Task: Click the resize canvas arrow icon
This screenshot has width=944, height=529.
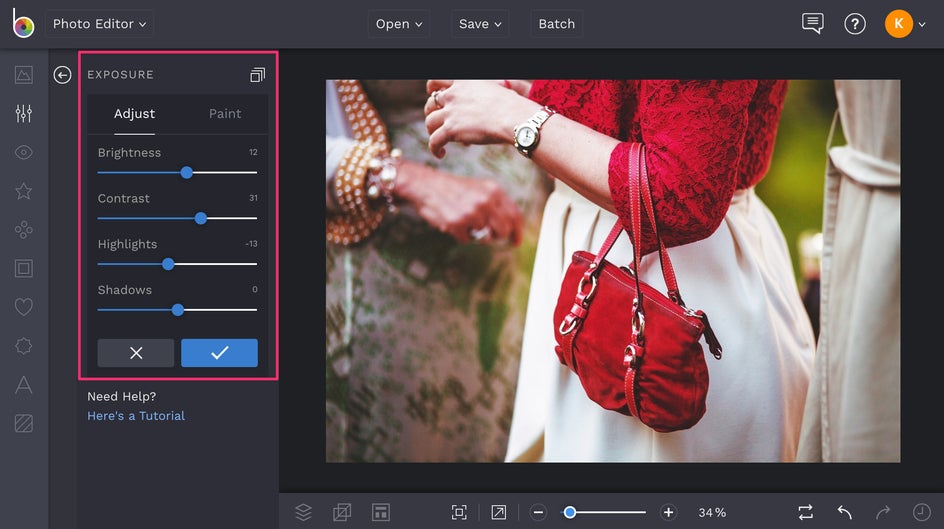Action: (498, 512)
